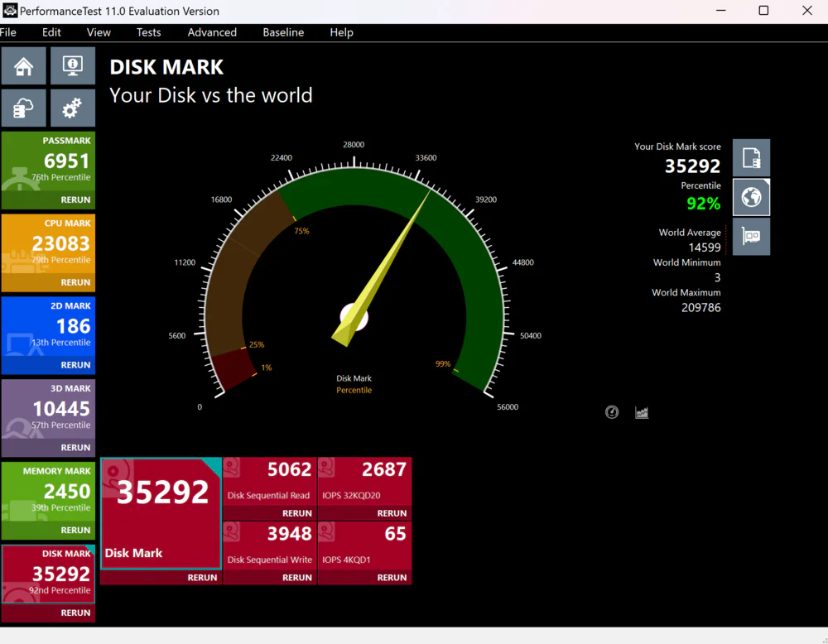Screen dimensions: 828x644
Task: Open the Tests menu
Action: click(148, 32)
